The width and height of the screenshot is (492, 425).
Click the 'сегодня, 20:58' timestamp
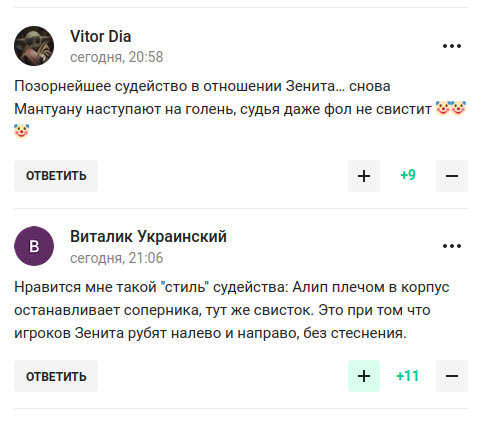(116, 57)
